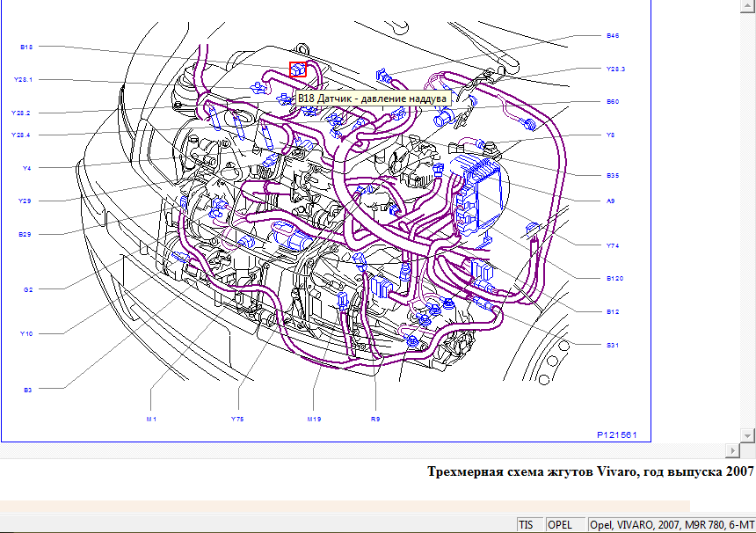The width and height of the screenshot is (756, 533).
Task: Click the Y10 component label
Action: [26, 334]
